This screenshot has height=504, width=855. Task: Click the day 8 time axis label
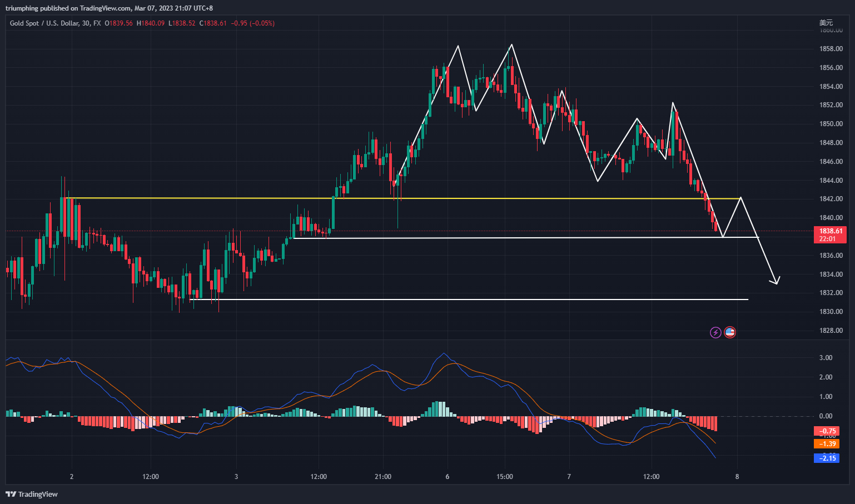click(x=737, y=477)
